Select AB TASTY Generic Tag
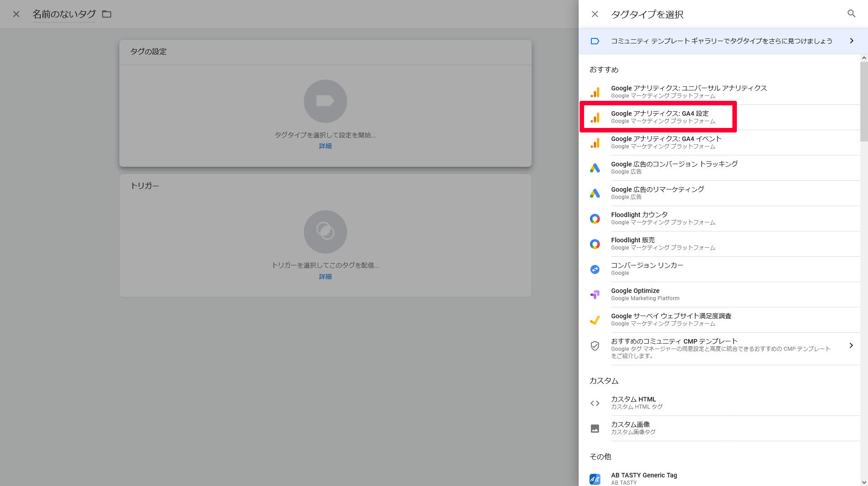Screen dimensions: 868x486 coord(719,477)
